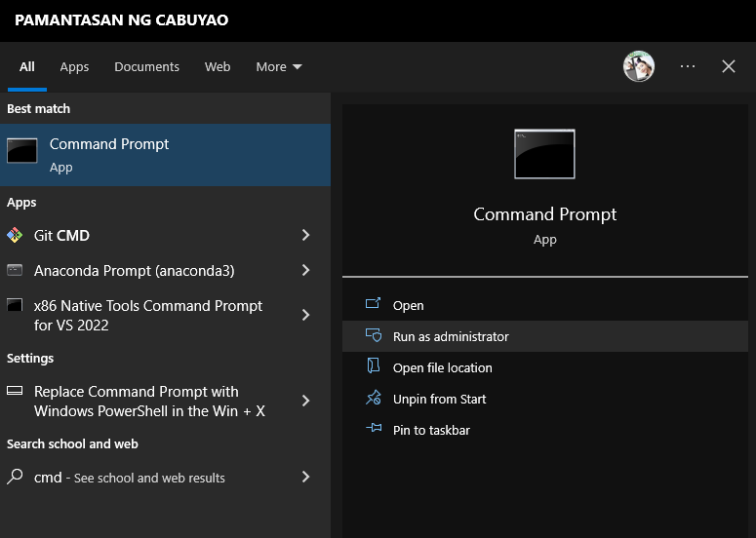Click the magnifier icon beside cmd web search

pos(15,477)
